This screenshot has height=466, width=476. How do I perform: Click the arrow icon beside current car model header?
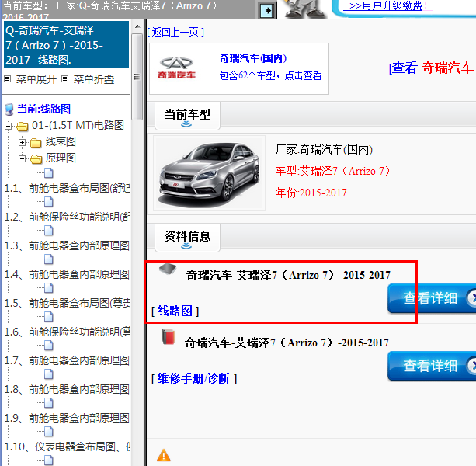(267, 11)
